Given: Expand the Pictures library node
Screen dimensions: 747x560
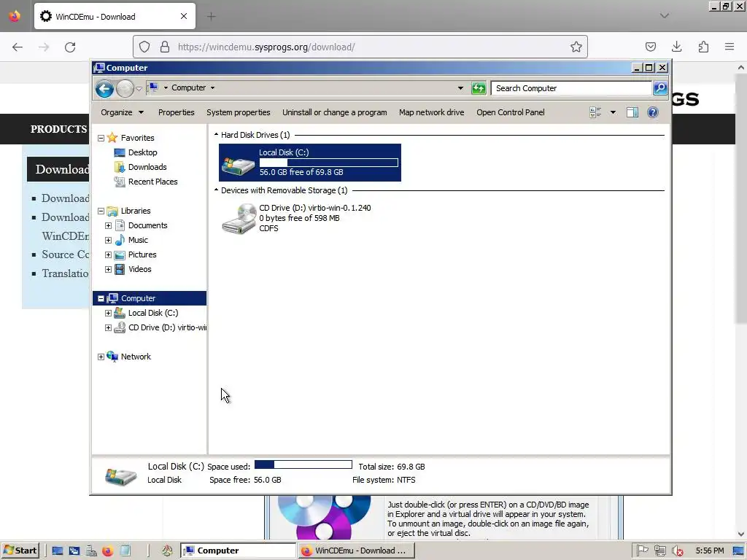Looking at the screenshot, I should tap(108, 254).
